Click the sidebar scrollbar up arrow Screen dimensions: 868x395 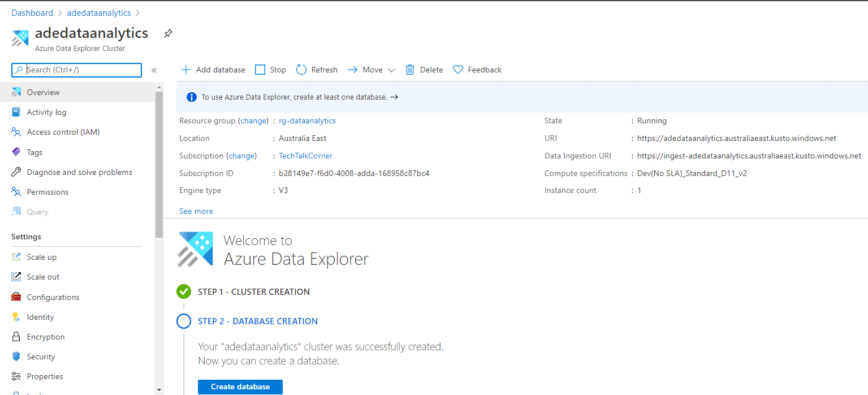(159, 87)
